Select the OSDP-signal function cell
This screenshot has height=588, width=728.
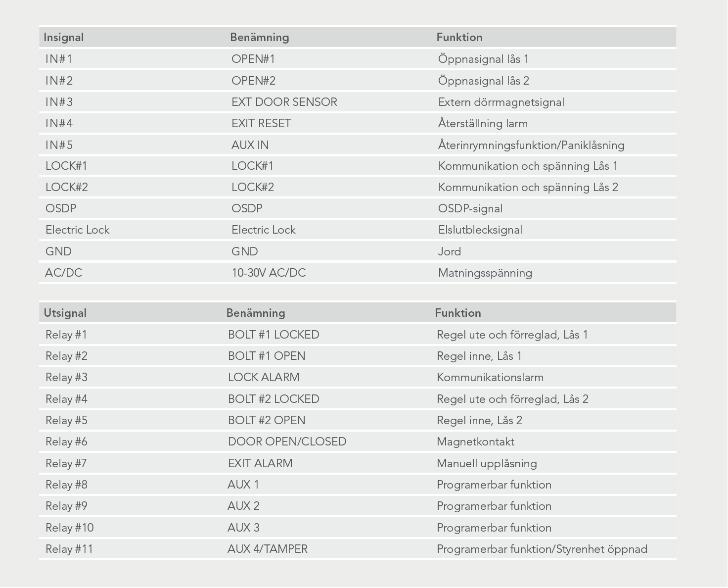click(470, 208)
